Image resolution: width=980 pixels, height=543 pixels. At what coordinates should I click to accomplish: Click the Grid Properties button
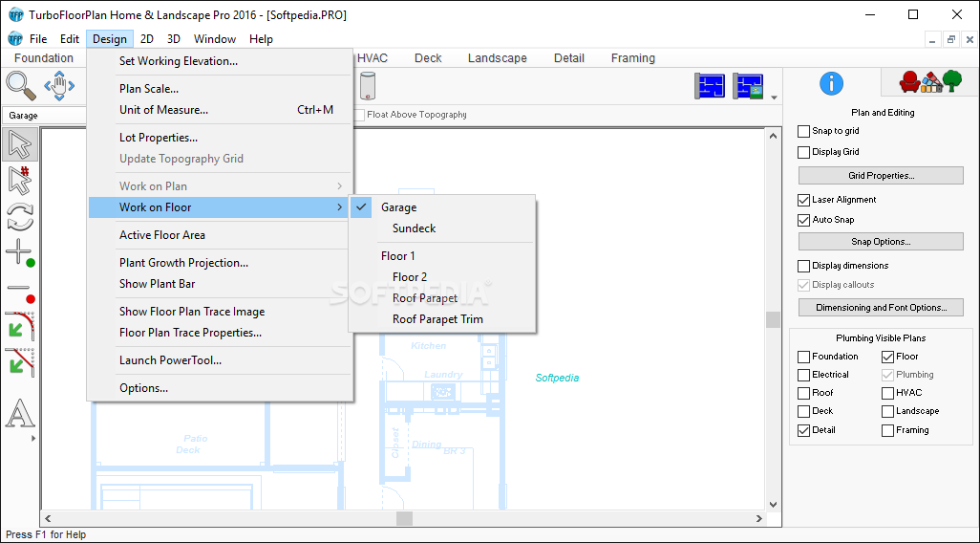click(x=881, y=176)
